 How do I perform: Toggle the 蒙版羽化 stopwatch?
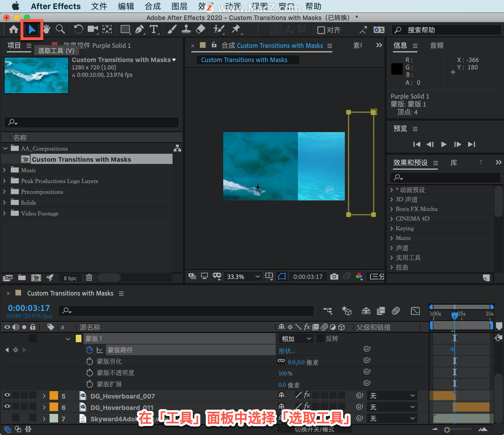click(x=89, y=361)
